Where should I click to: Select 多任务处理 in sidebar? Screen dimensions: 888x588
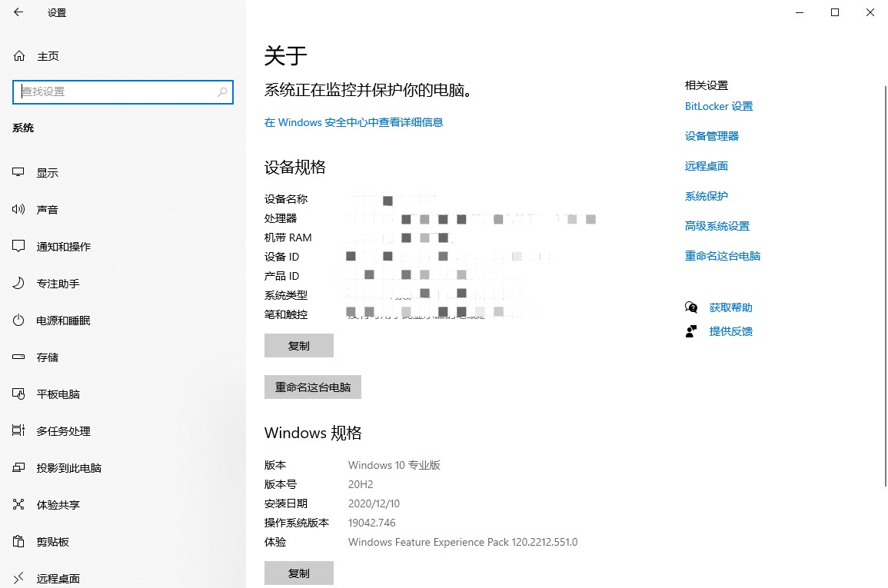(63, 431)
